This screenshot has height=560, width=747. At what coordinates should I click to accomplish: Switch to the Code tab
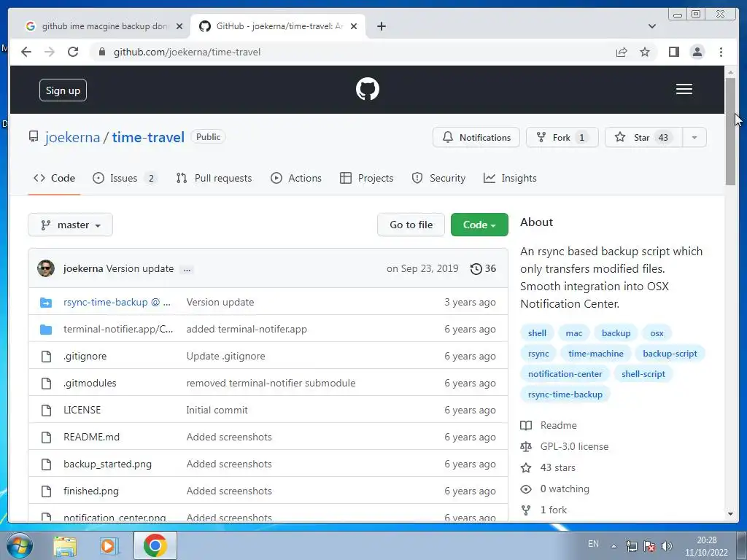click(x=54, y=178)
